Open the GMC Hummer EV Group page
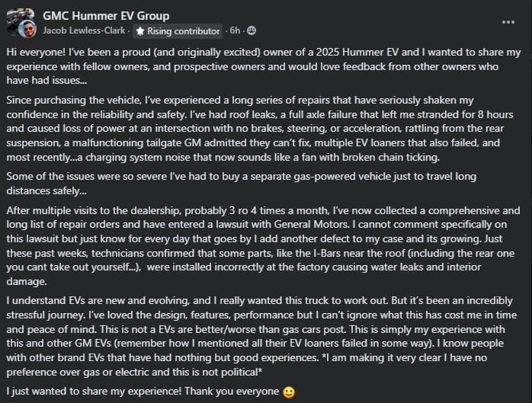 coord(106,15)
